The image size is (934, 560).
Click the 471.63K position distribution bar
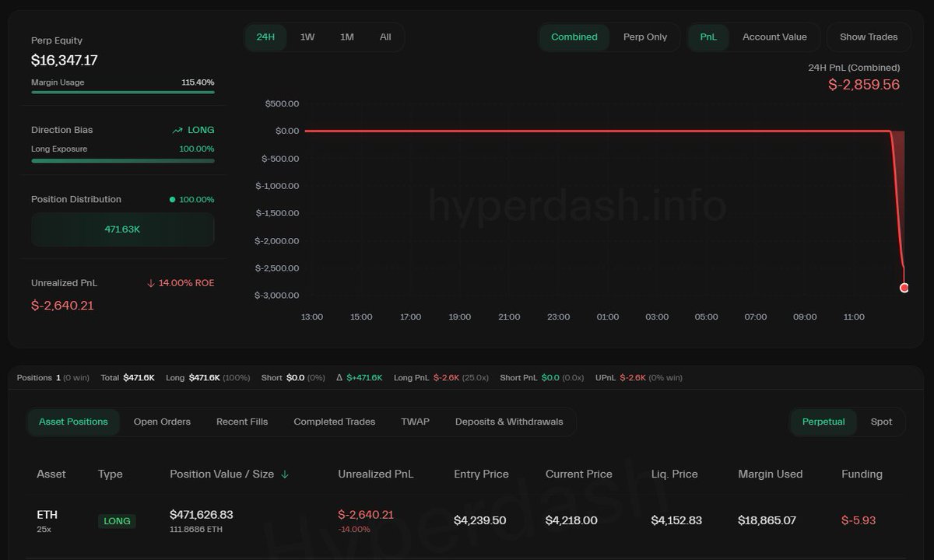coord(123,229)
